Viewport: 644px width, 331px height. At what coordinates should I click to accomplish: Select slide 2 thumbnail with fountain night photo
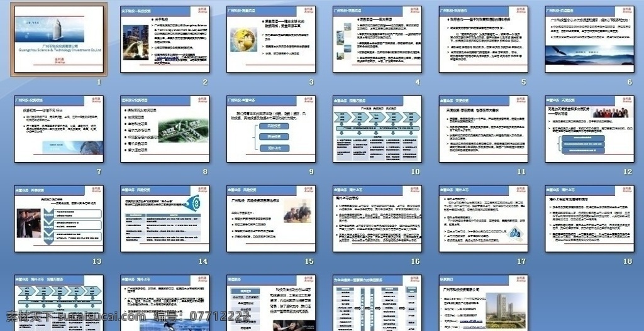click(x=165, y=40)
